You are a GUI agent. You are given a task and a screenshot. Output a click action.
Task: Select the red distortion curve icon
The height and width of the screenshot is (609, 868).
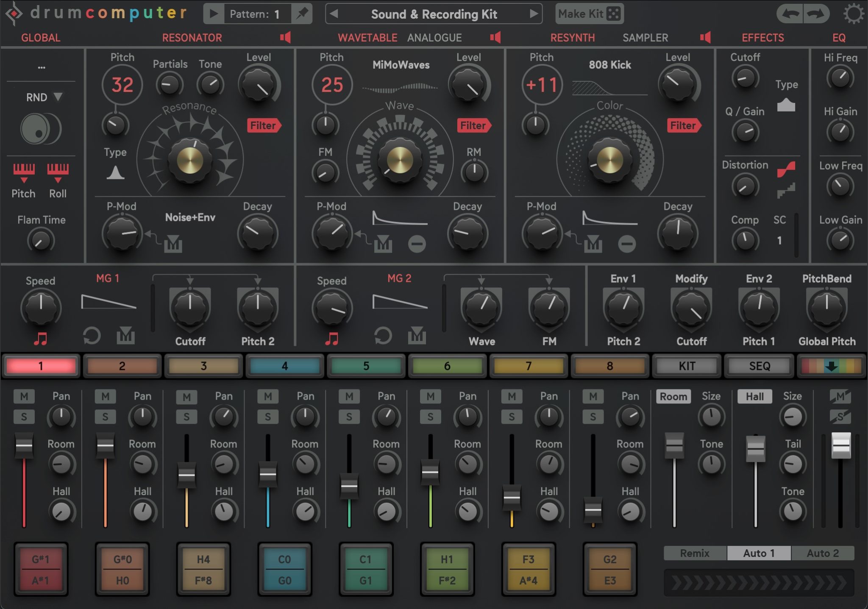point(786,169)
